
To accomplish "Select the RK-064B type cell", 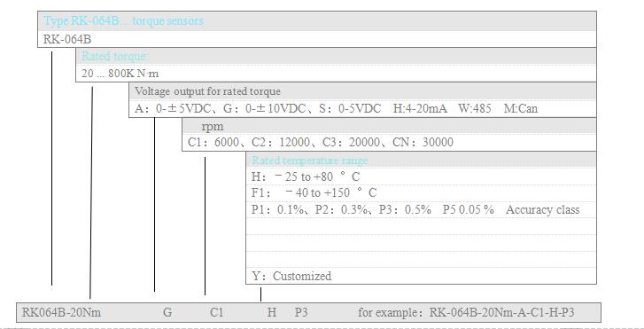I will [67, 40].
